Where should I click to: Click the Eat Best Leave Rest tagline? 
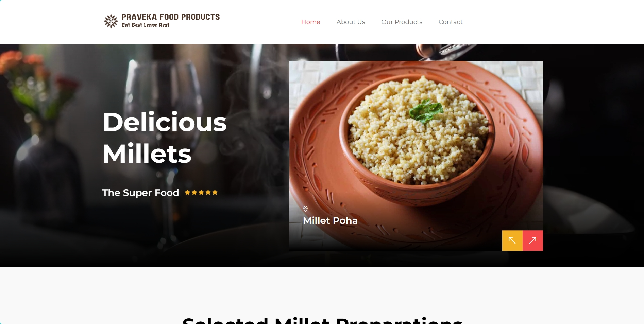[x=146, y=25]
